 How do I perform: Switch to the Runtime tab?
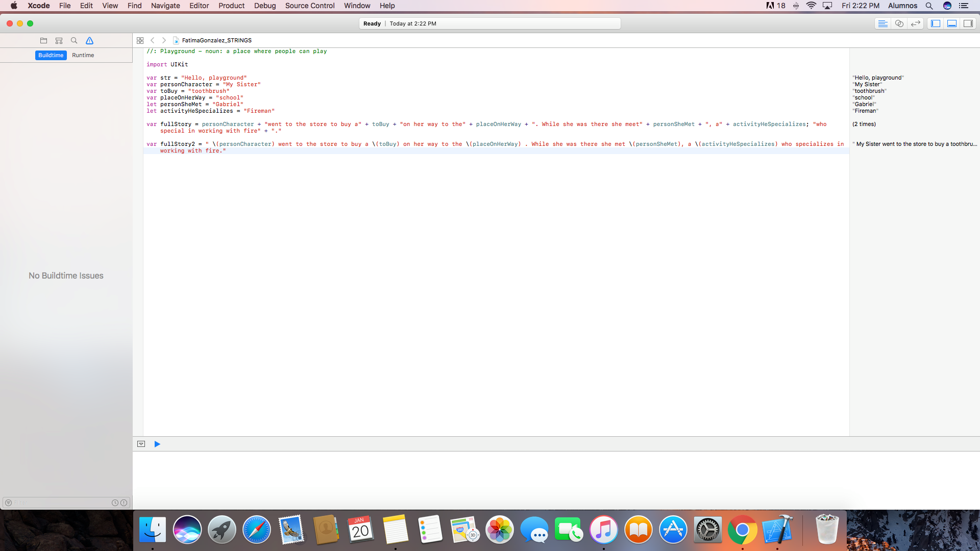coord(83,55)
